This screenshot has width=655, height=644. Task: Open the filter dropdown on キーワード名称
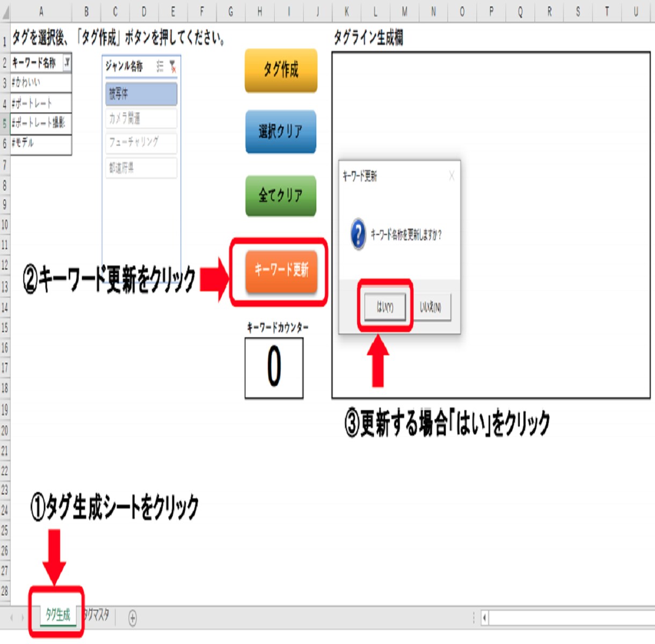(67, 63)
